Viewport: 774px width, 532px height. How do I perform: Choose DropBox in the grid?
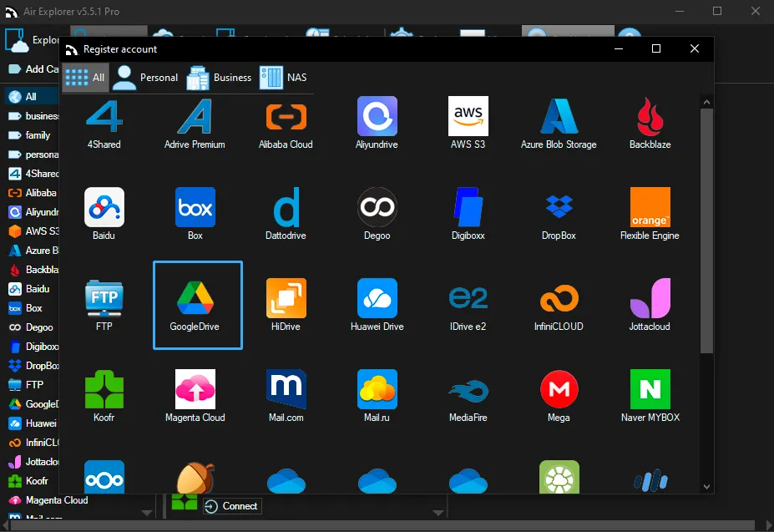[x=559, y=207]
